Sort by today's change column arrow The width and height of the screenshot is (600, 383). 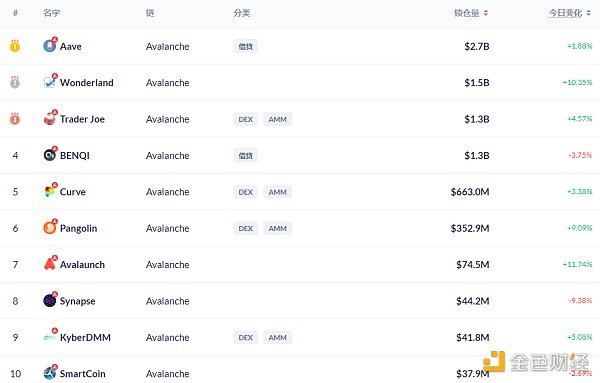point(589,13)
